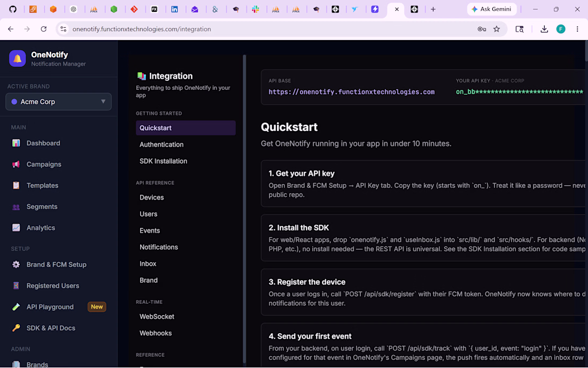Switch to the LinkedIn browser tab
This screenshot has height=368, width=588.
[x=174, y=10]
